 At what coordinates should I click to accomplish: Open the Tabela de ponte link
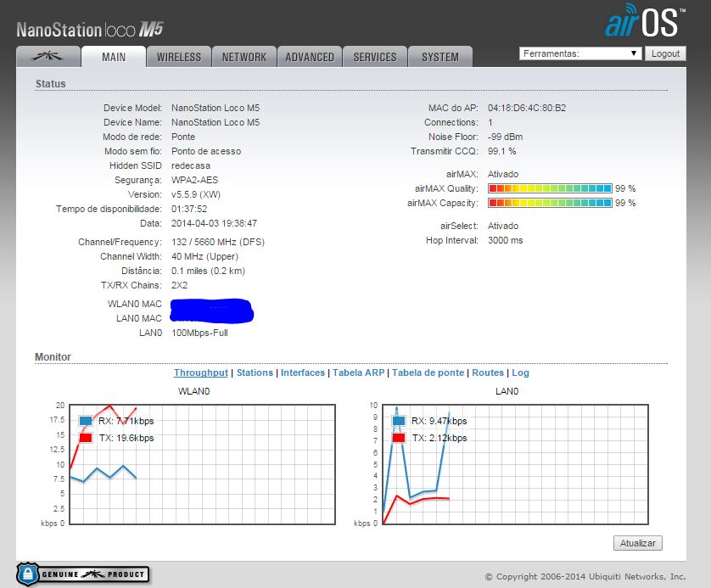click(x=428, y=372)
